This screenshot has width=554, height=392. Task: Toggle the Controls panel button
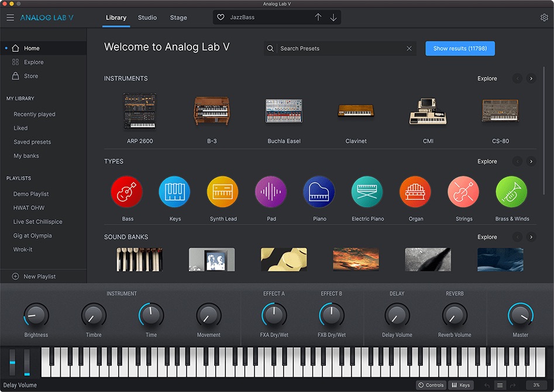[431, 385]
